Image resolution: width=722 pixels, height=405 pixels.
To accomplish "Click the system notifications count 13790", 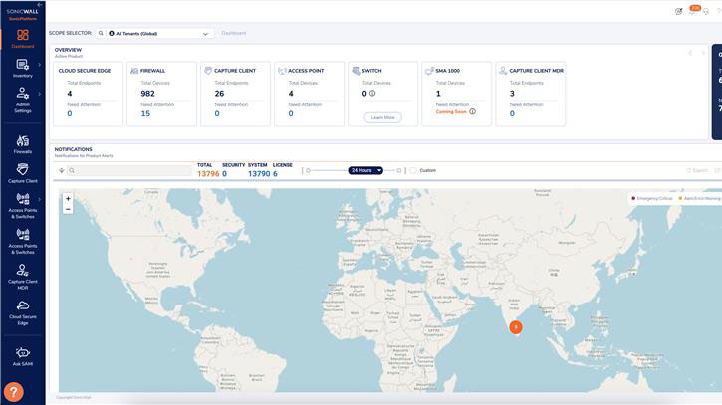I will [x=259, y=174].
